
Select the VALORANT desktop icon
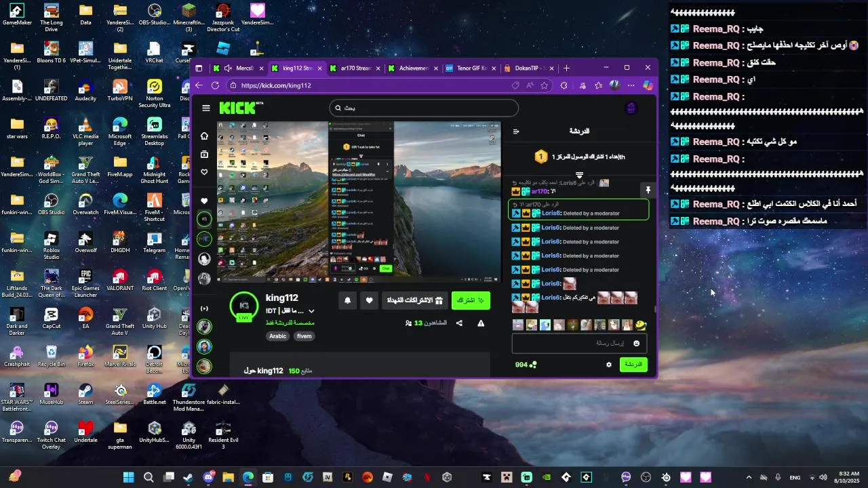[120, 279]
